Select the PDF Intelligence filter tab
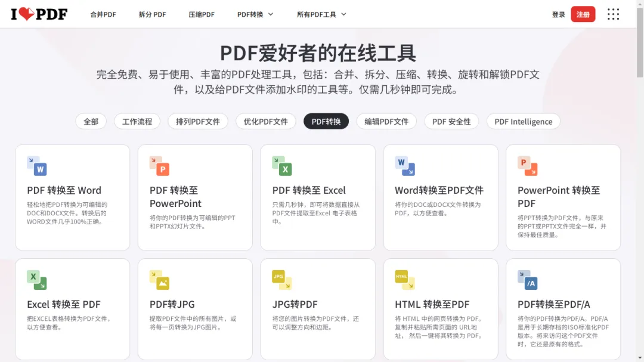 pyautogui.click(x=524, y=121)
